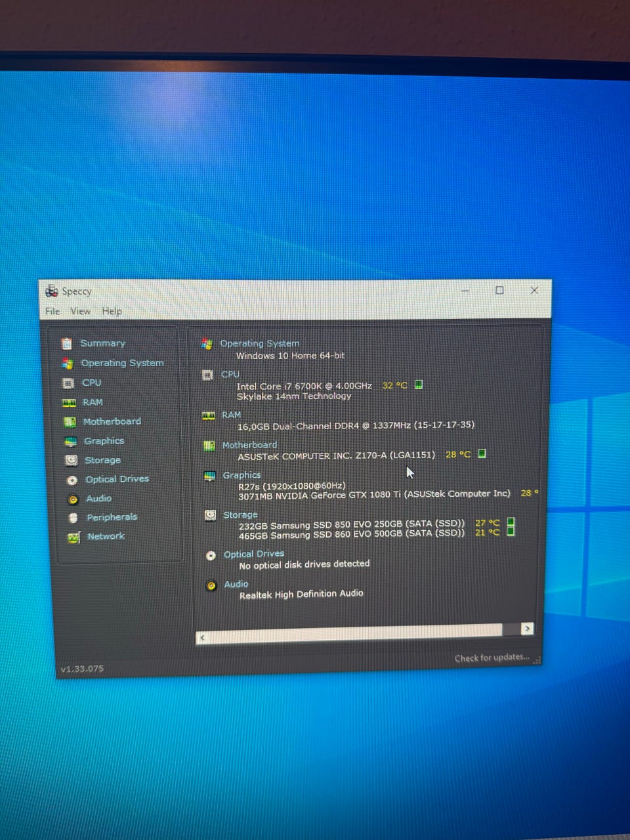Click the Motherboard icon in sidebar

70,422
